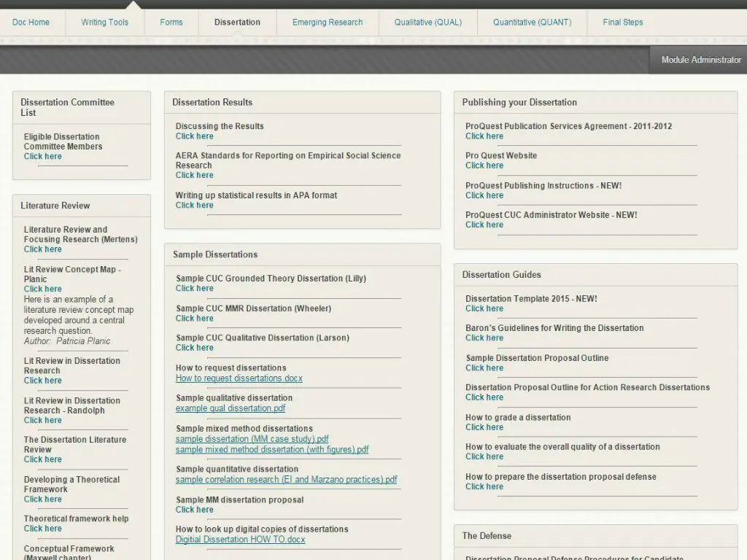
Task: Go to the Final Steps tab
Action: tap(623, 23)
